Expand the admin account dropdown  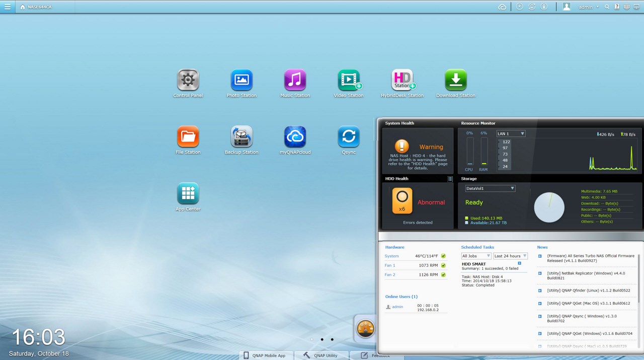click(x=589, y=7)
